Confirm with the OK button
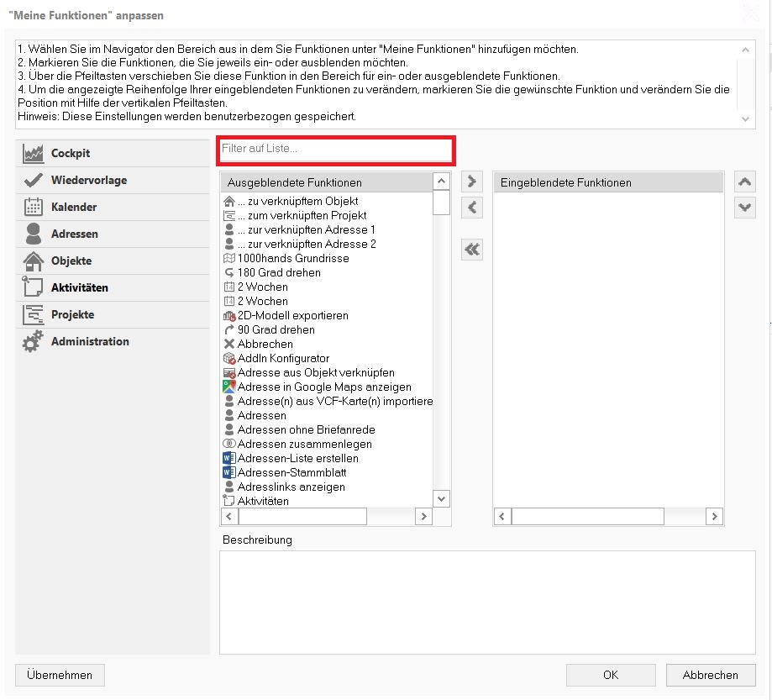Image resolution: width=772 pixels, height=700 pixels. click(611, 675)
